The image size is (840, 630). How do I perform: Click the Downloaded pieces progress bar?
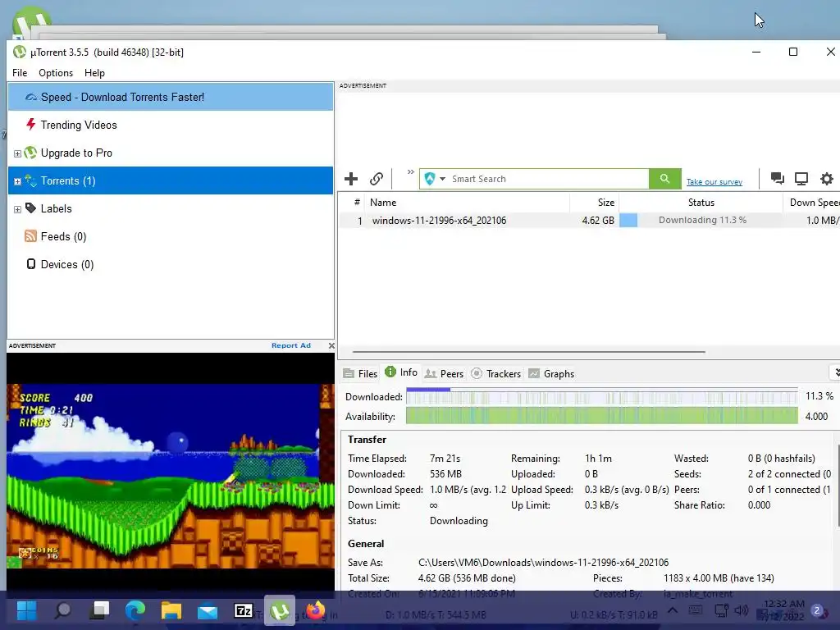tap(601, 396)
